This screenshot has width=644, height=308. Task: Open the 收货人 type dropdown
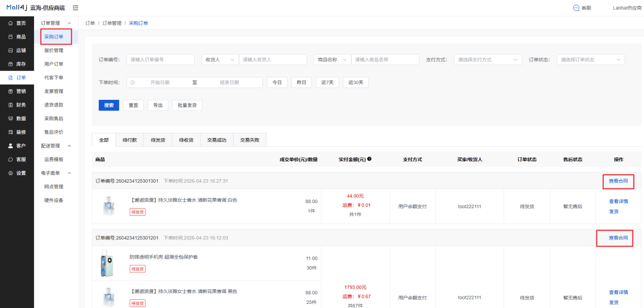click(220, 60)
